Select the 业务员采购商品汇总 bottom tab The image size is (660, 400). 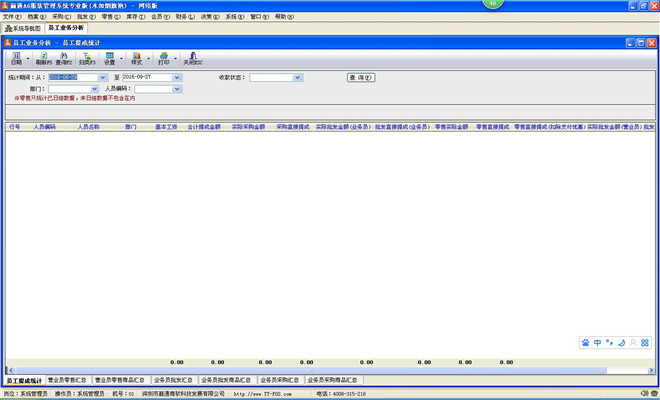pyautogui.click(x=333, y=380)
